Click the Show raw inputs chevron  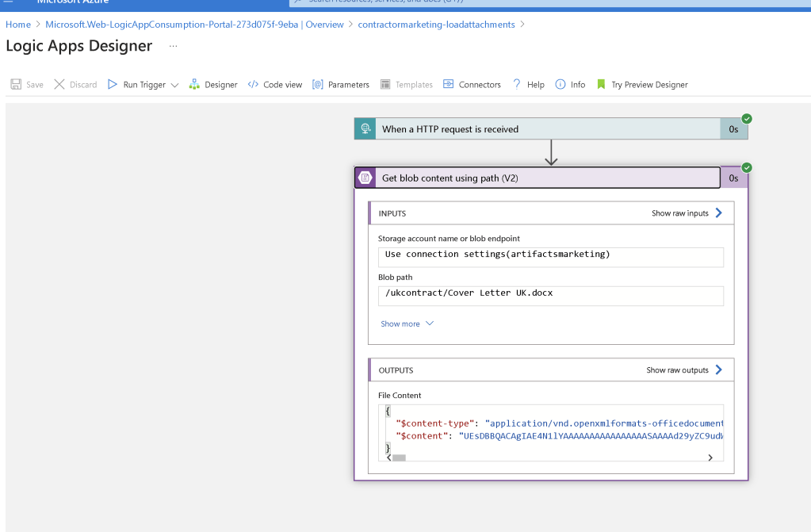(718, 213)
